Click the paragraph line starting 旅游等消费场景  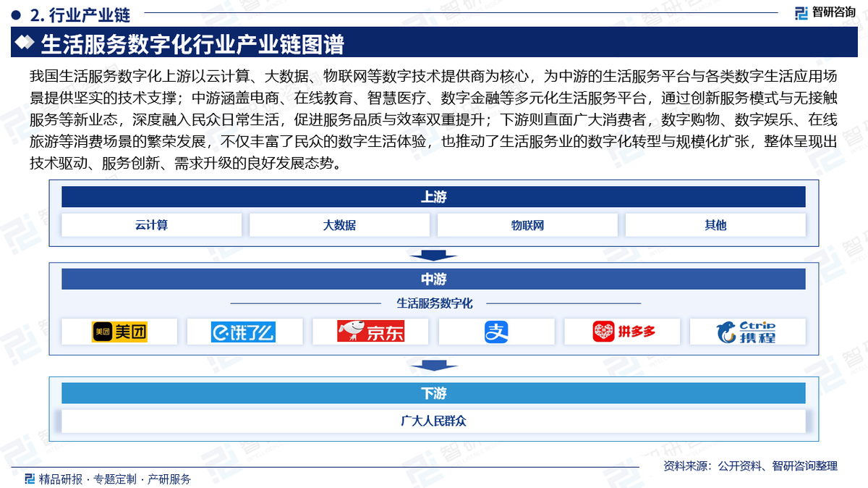(x=433, y=141)
